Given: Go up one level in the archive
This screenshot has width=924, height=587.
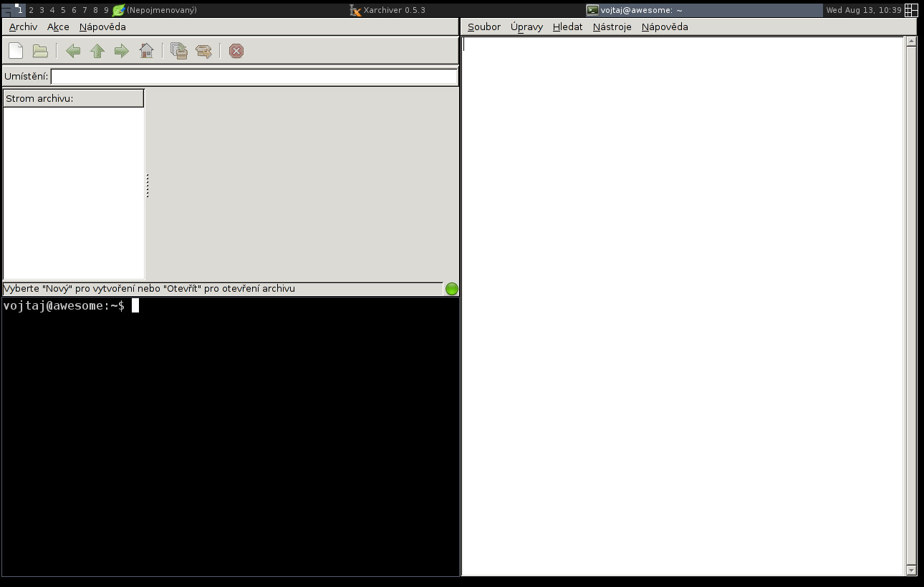Looking at the screenshot, I should click(x=97, y=51).
